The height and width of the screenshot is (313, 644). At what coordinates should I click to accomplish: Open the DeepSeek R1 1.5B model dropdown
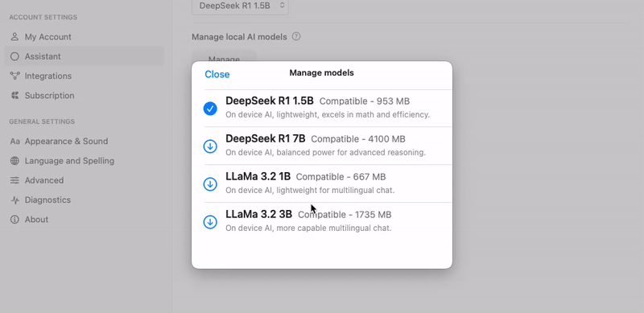[240, 6]
